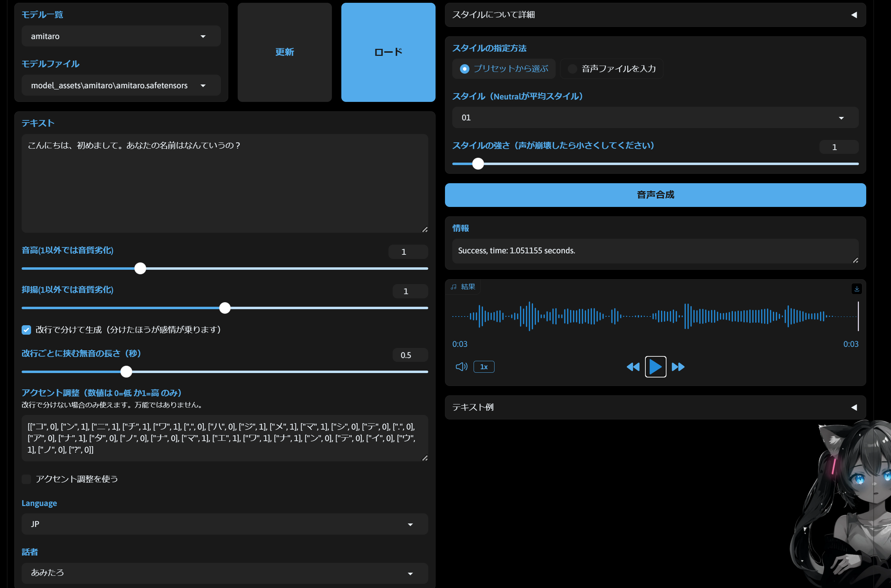The height and width of the screenshot is (588, 891).
Task: Open the モデル一覧 amitaro dropdown
Action: tap(121, 36)
